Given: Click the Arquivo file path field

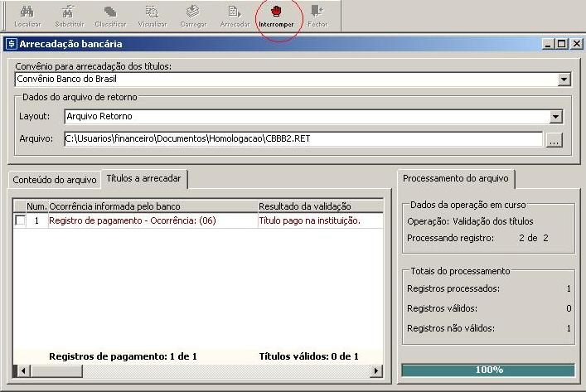Looking at the screenshot, I should click(303, 138).
